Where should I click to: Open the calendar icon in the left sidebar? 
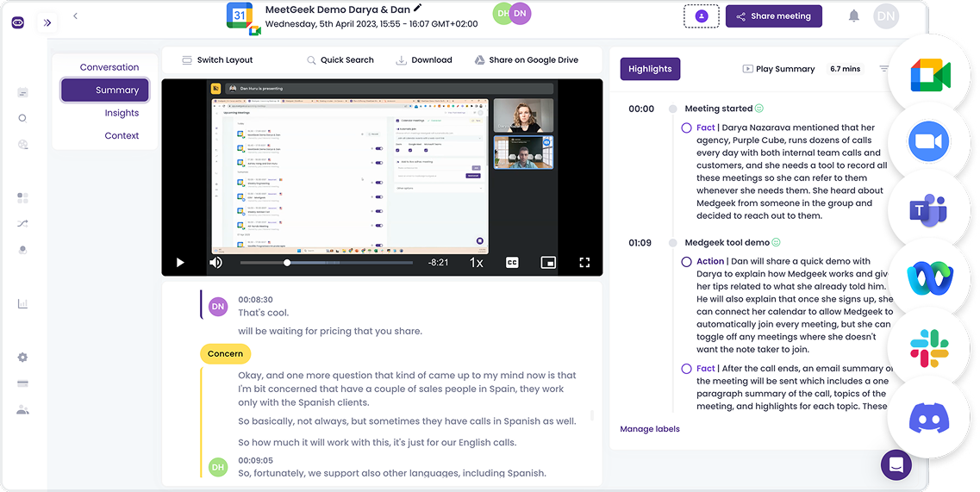[22, 92]
